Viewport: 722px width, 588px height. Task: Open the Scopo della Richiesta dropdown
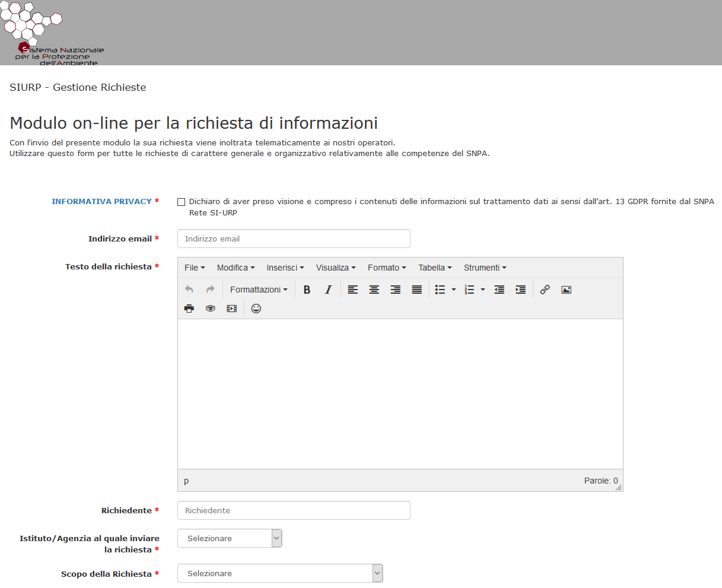280,573
